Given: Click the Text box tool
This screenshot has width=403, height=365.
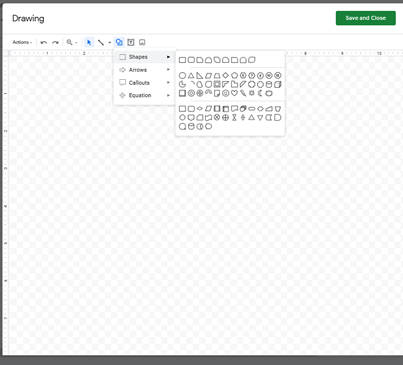Looking at the screenshot, I should (131, 42).
